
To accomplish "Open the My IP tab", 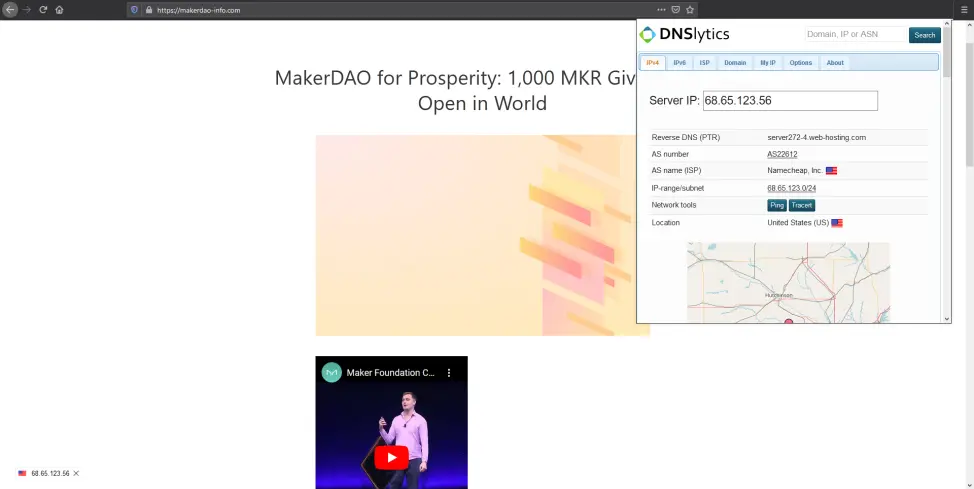I will pos(768,63).
